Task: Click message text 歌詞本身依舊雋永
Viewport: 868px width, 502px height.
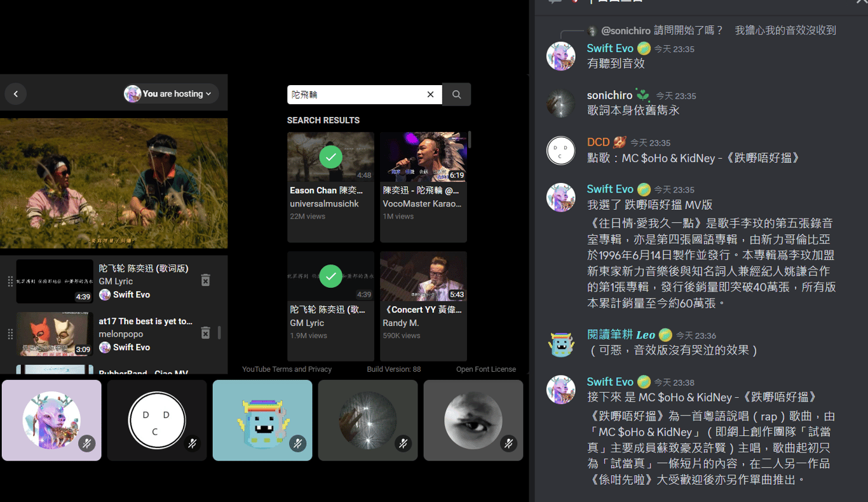Action: pos(634,111)
